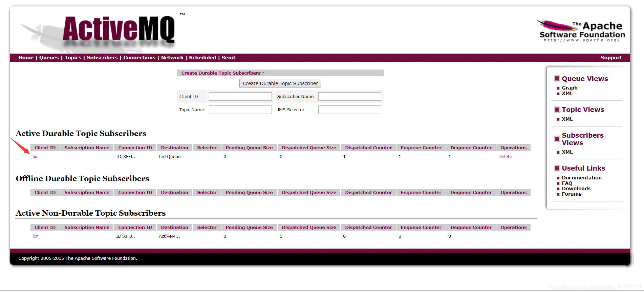This screenshot has width=644, height=293.
Task: Open the FAQ link
Action: pyautogui.click(x=567, y=183)
